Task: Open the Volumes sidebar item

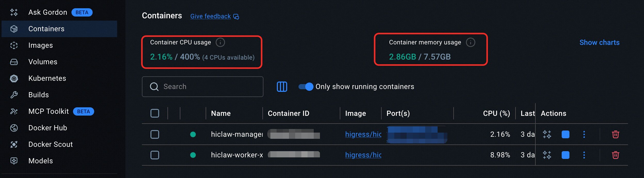Action: click(x=43, y=62)
